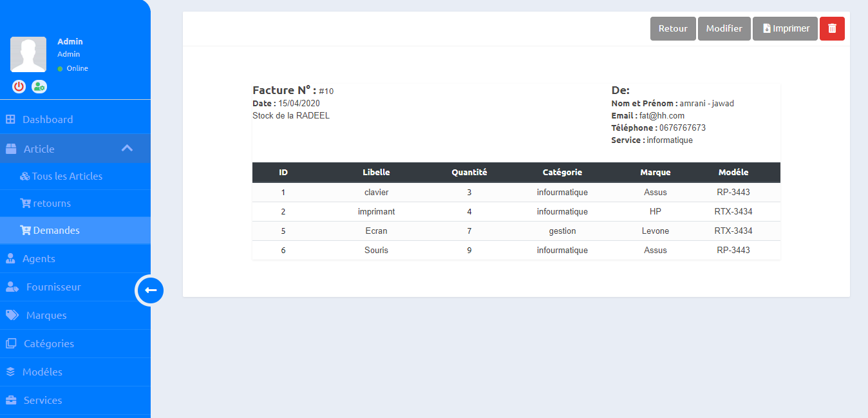
Task: Click the green user settings icon
Action: coord(39,86)
